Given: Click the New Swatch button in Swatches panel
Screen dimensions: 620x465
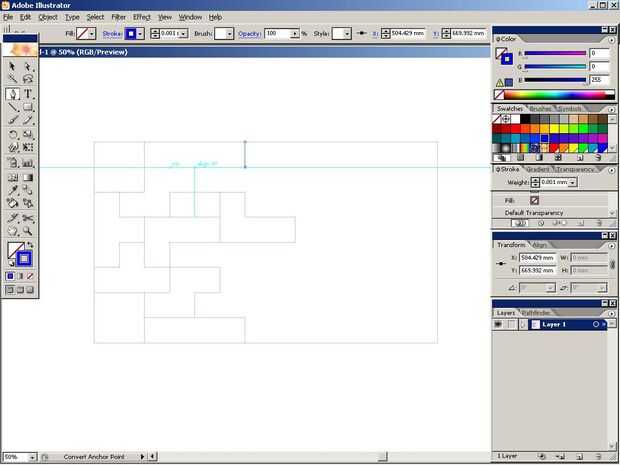Looking at the screenshot, I should coord(580,158).
